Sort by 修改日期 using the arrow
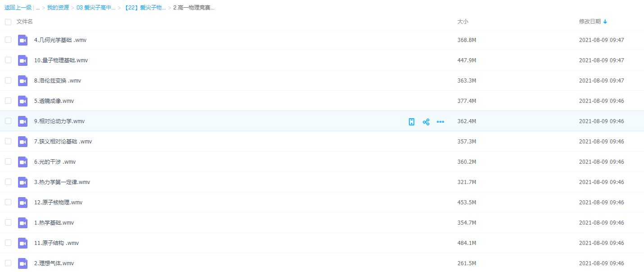The image size is (644, 272). (605, 22)
